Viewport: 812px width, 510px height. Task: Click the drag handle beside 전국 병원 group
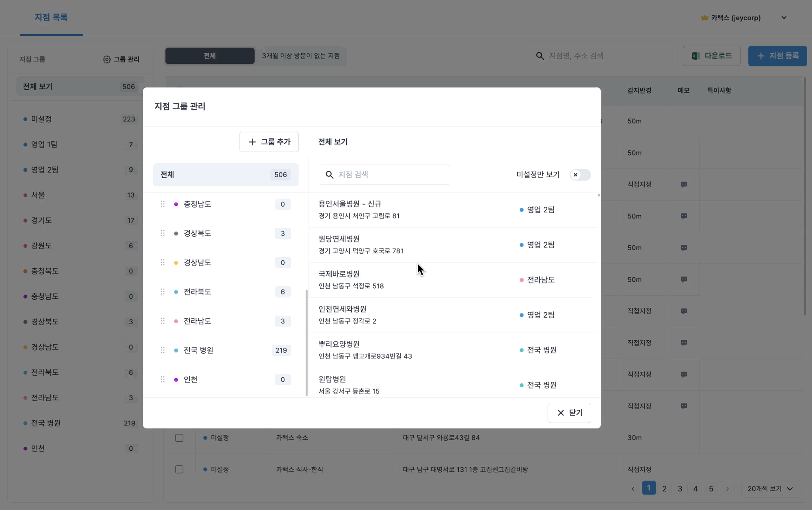pyautogui.click(x=162, y=350)
